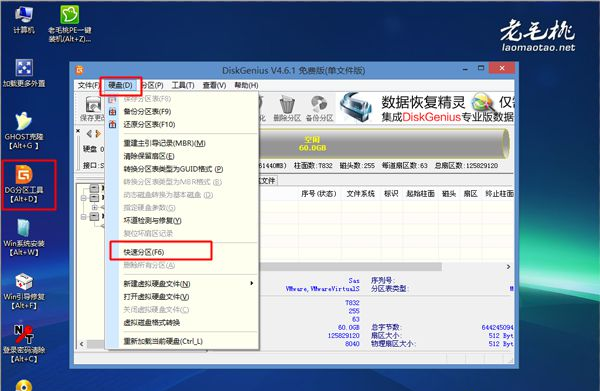Viewport: 601px width, 391px height.
Task: Open Win系统安装 desktop icon
Action: coord(24,237)
